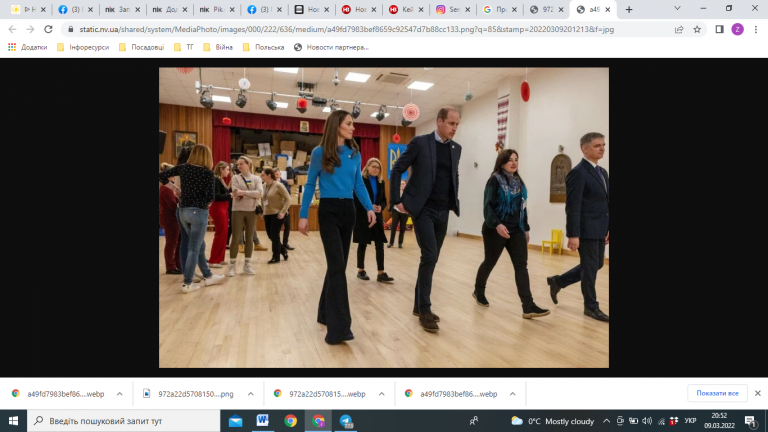Reload the page with the refresh icon
This screenshot has height=432, width=768.
coord(48,29)
